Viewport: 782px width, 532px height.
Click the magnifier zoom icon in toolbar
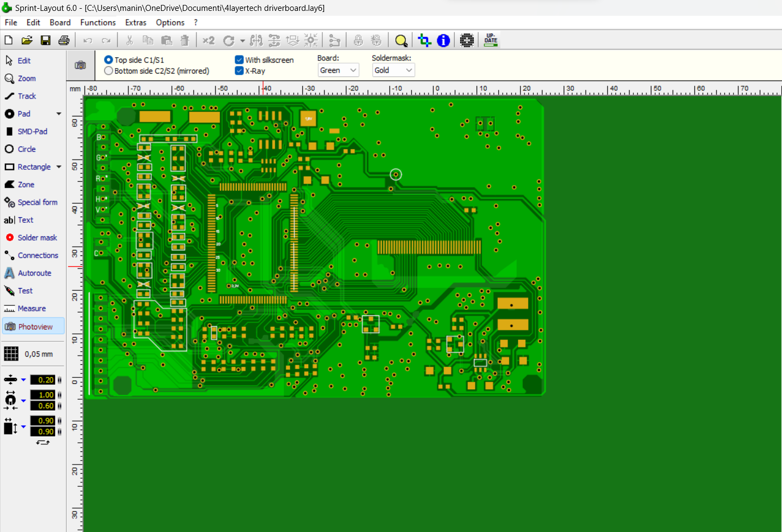coord(401,40)
